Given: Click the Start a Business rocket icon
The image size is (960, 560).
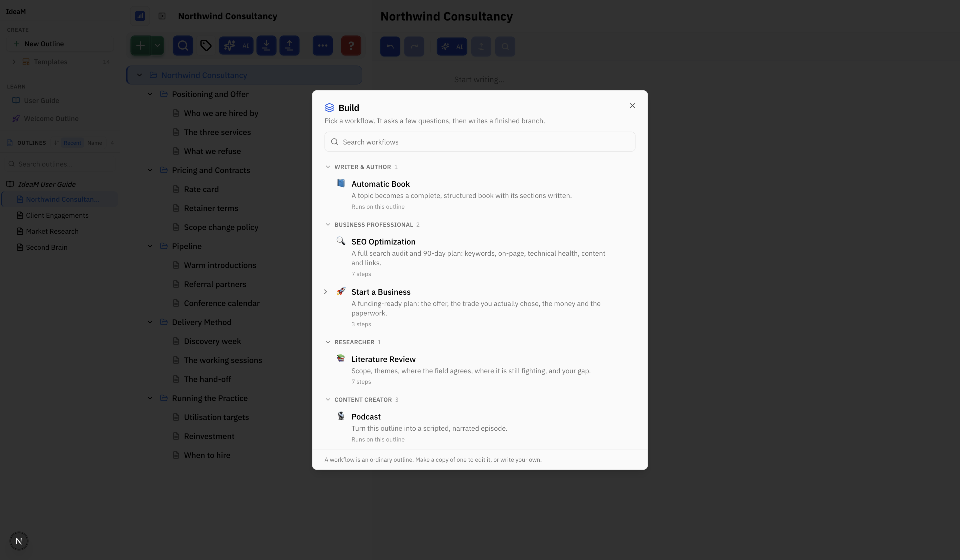Looking at the screenshot, I should coord(341,291).
